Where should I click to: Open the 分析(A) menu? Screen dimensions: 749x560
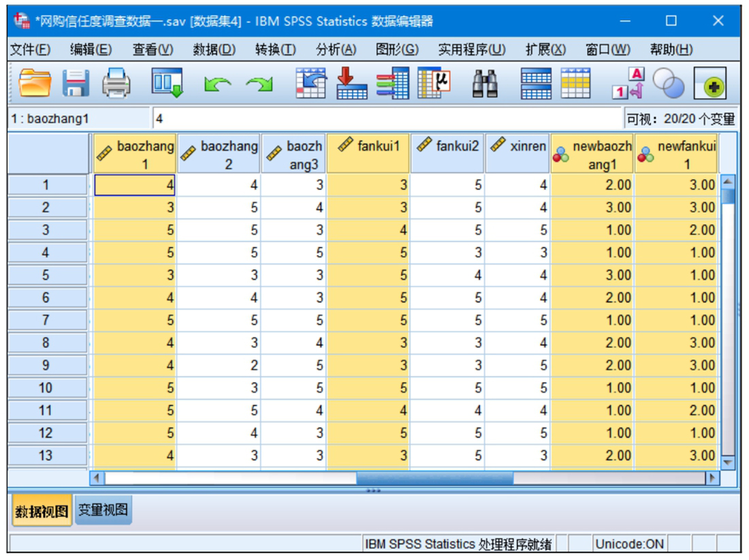pyautogui.click(x=336, y=50)
